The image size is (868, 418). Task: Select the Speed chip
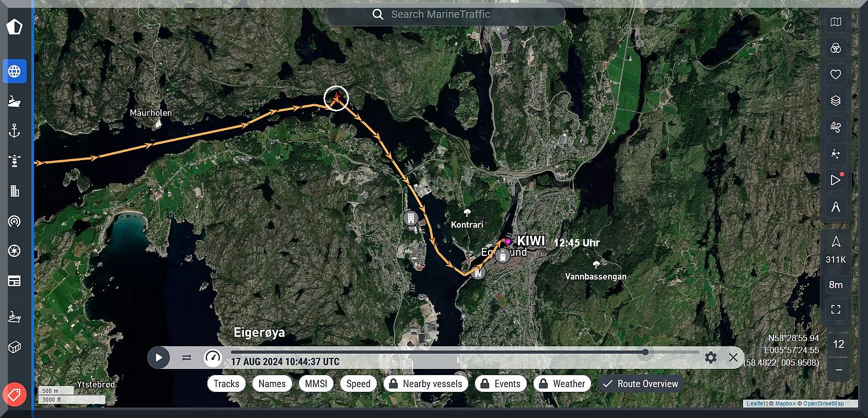[358, 383]
